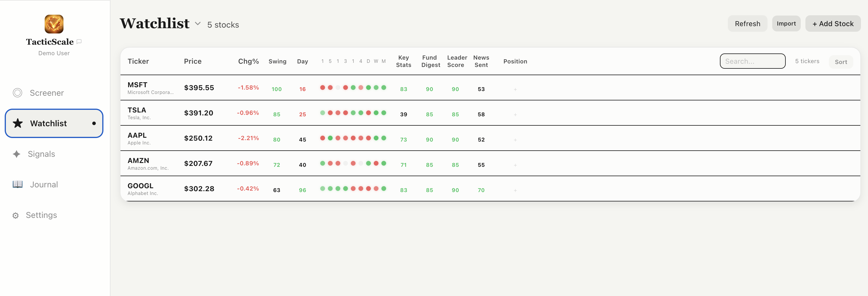Toggle the active-page dot beside Watchlist

click(x=94, y=123)
